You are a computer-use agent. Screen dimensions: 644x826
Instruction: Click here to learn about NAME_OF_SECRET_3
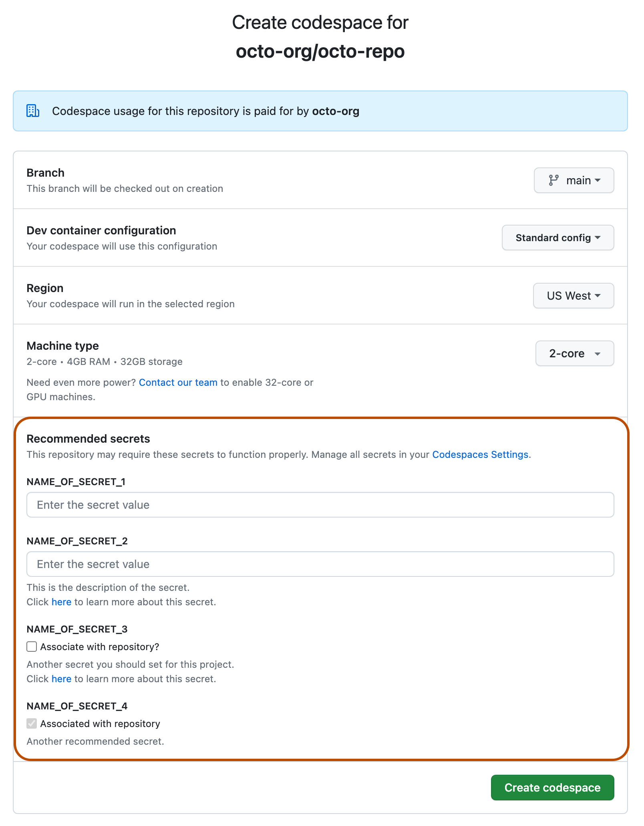[x=61, y=679]
